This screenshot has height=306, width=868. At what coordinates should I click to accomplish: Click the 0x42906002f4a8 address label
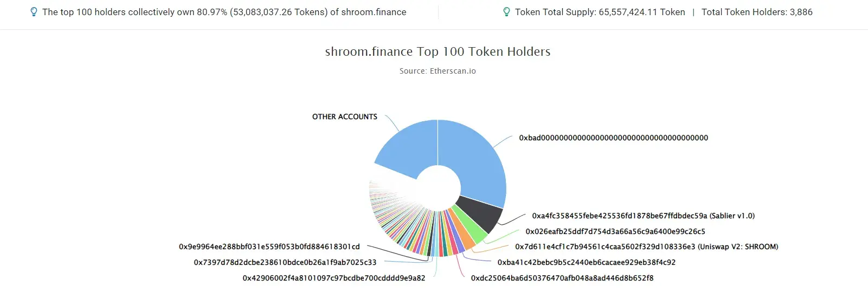point(333,278)
